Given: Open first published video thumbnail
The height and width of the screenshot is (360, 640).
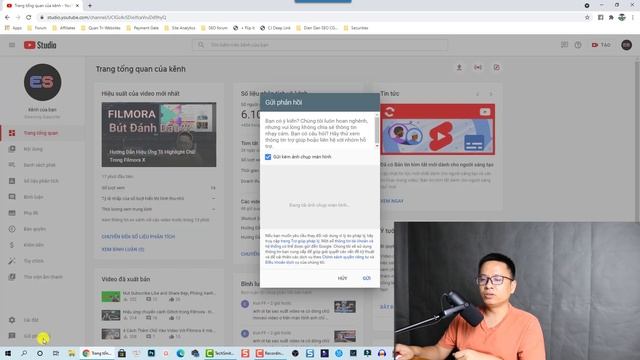Looking at the screenshot, I should (111, 296).
